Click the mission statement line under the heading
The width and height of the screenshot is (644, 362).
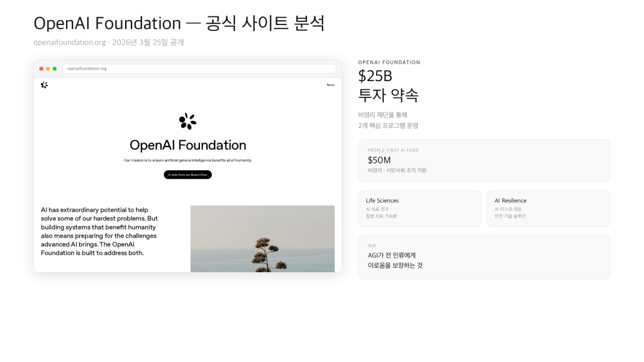(187, 160)
